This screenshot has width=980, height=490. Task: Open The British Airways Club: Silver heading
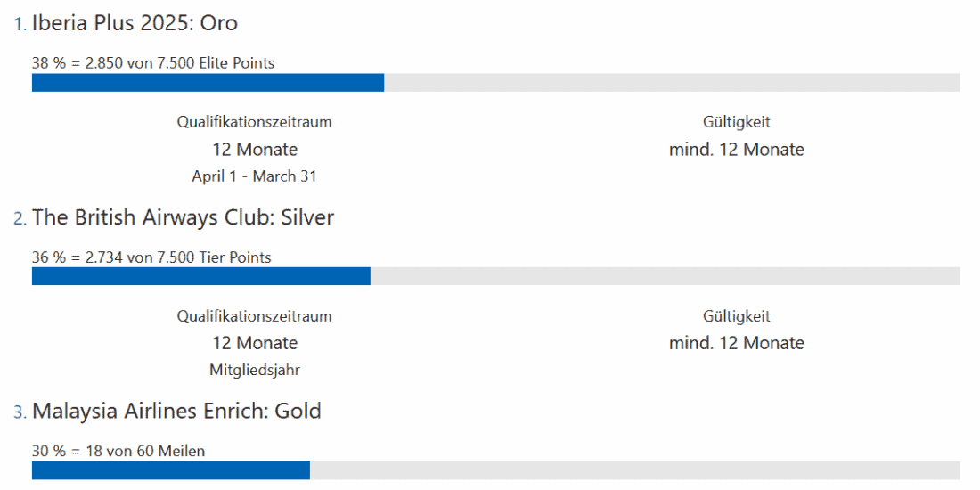click(x=183, y=218)
